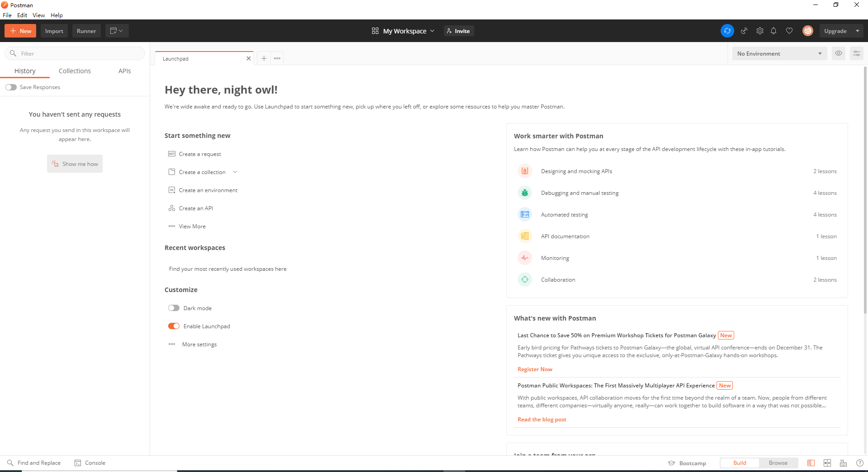Click the Invite button
Screen dimensions: 868x472
pos(458,31)
